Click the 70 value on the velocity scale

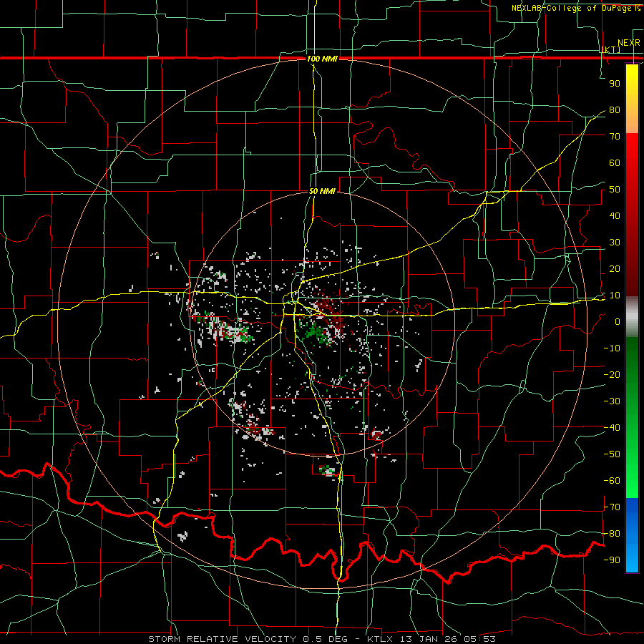click(615, 137)
